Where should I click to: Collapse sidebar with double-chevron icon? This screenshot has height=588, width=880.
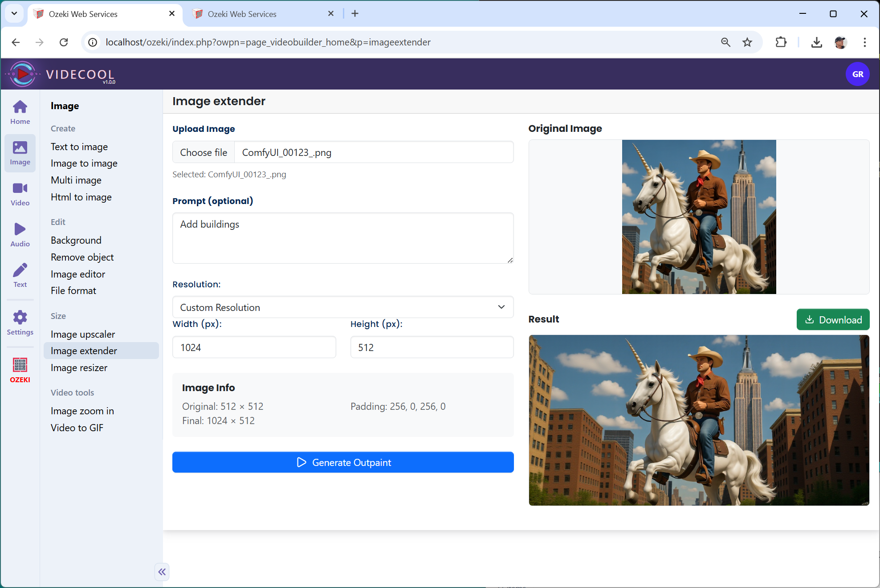[162, 572]
